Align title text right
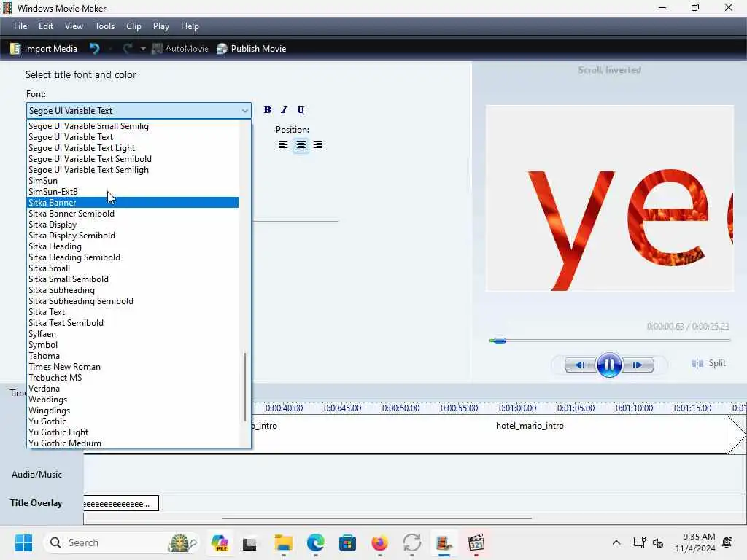The height and width of the screenshot is (560, 747). 318,146
